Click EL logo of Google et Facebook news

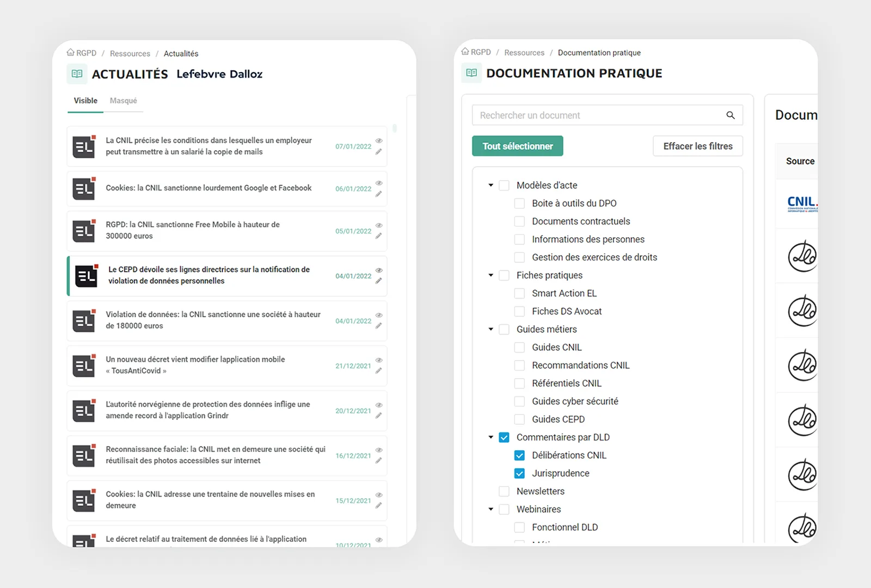click(84, 189)
